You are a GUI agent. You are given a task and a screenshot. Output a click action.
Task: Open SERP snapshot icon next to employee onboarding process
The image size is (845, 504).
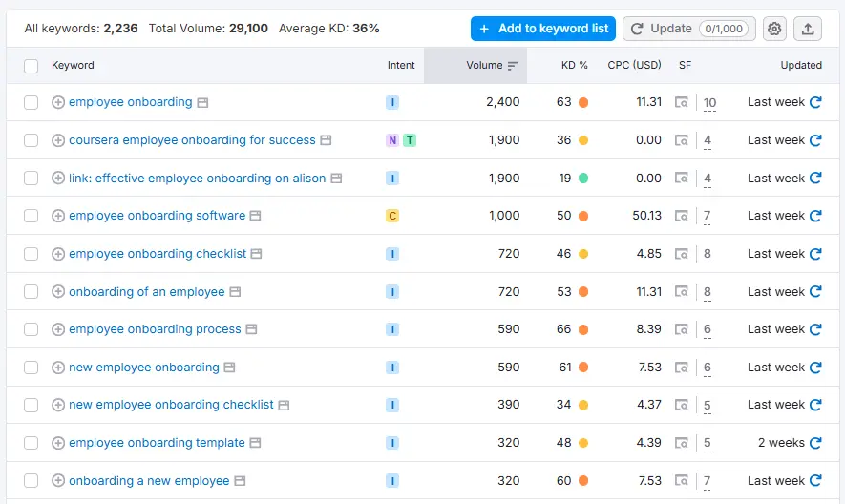251,329
